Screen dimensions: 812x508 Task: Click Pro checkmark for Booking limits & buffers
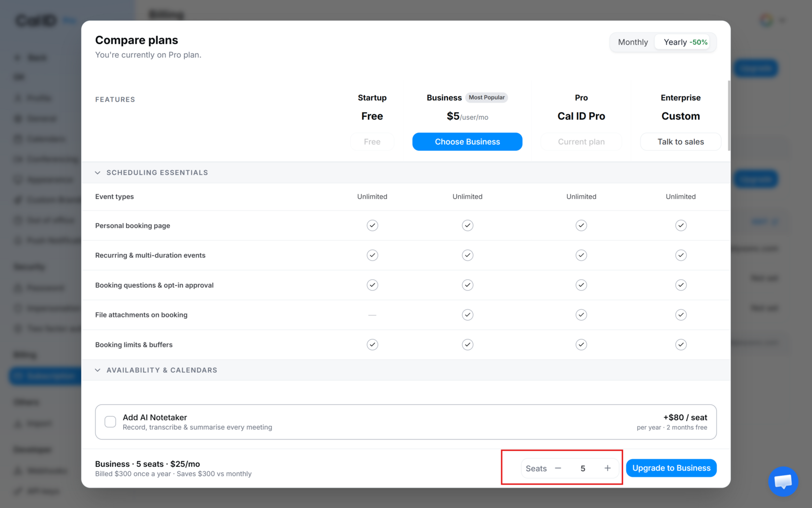581,344
